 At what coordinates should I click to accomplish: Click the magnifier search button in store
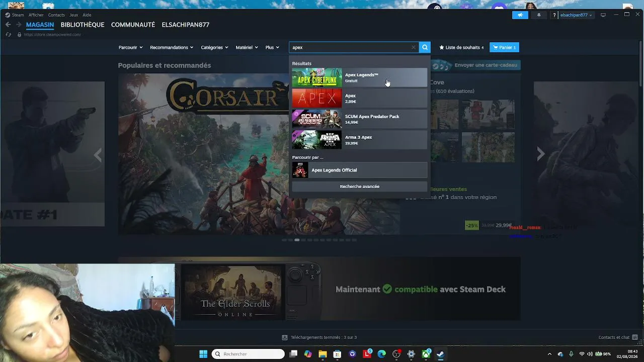[425, 47]
